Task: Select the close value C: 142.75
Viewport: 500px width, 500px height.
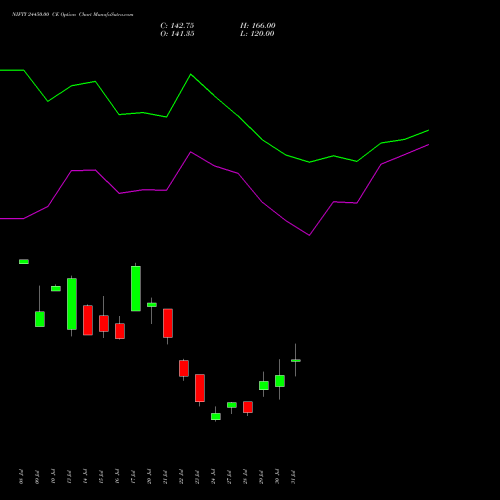Action: pyautogui.click(x=177, y=26)
